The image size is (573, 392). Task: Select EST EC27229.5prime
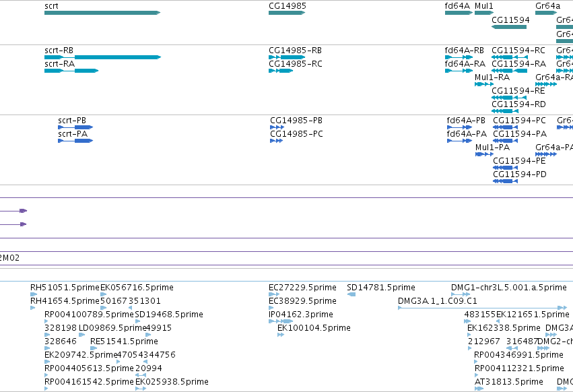[x=274, y=294]
